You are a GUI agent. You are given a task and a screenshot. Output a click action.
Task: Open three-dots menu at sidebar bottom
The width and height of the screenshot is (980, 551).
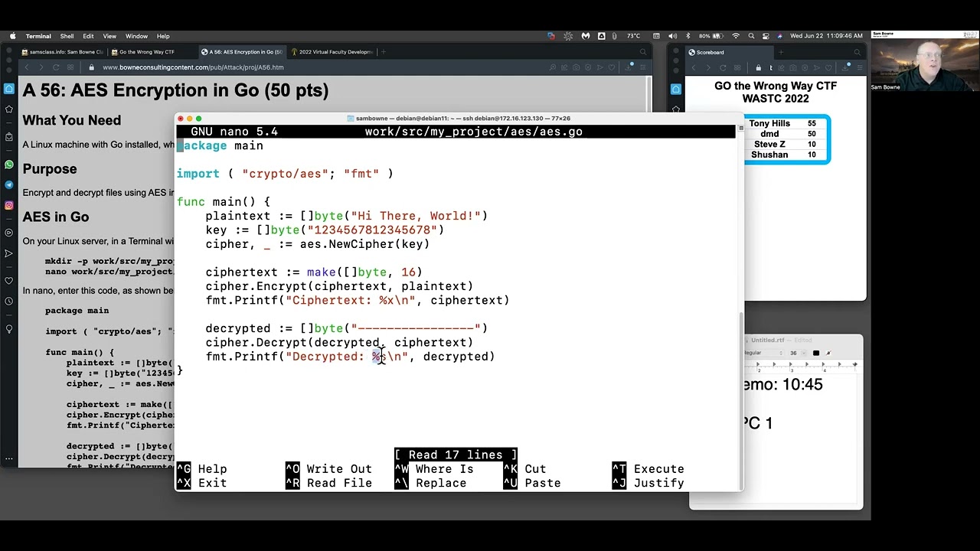click(x=9, y=459)
